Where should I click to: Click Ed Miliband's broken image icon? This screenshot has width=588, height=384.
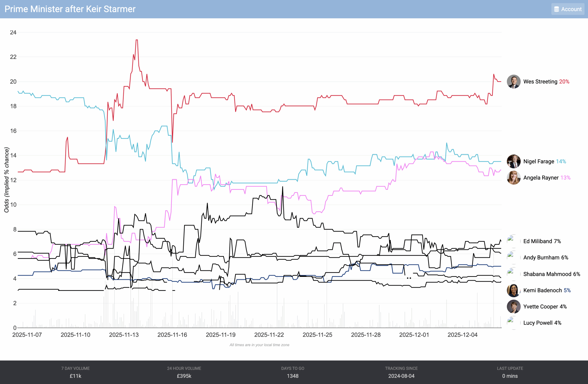coord(510,239)
